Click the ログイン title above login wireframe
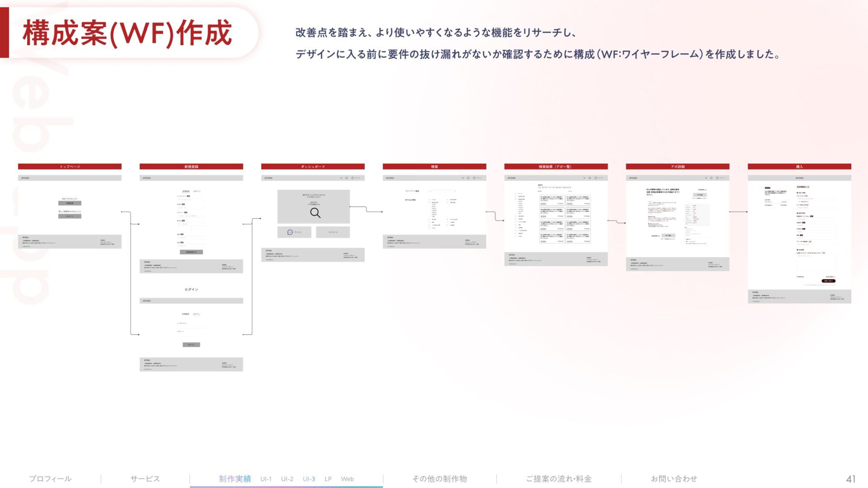 click(x=191, y=290)
